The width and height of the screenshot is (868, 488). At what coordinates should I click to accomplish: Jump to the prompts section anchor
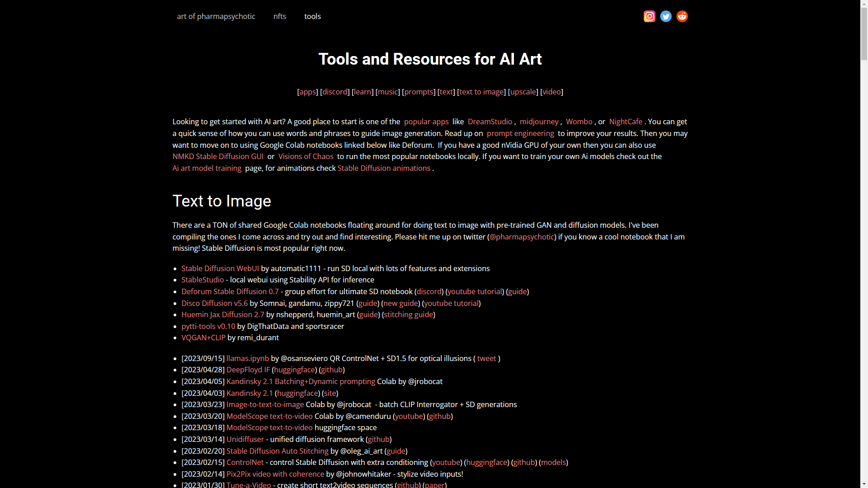(x=419, y=92)
